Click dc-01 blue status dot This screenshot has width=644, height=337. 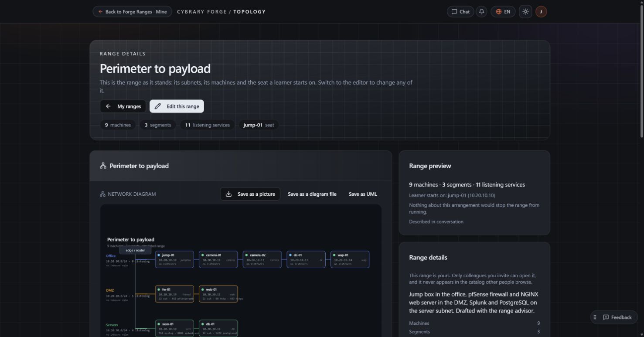pyautogui.click(x=290, y=255)
